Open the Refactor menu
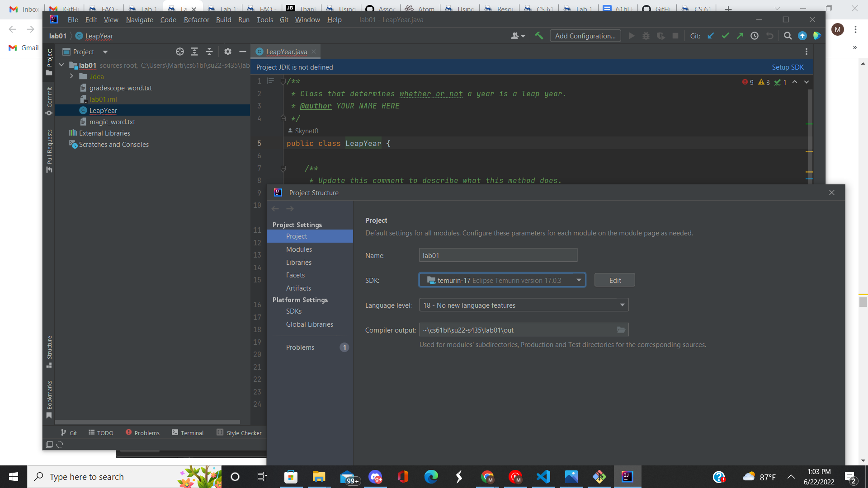Image resolution: width=868 pixels, height=488 pixels. tap(196, 20)
